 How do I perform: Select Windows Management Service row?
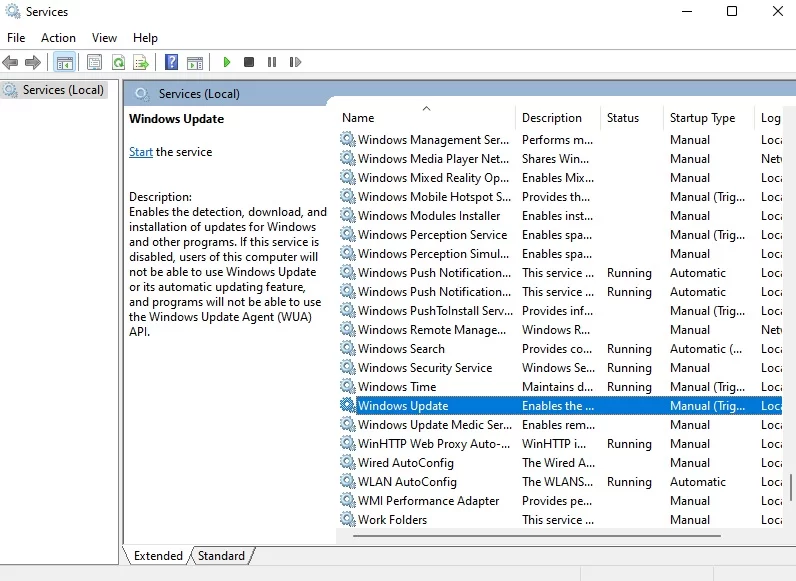coord(560,140)
